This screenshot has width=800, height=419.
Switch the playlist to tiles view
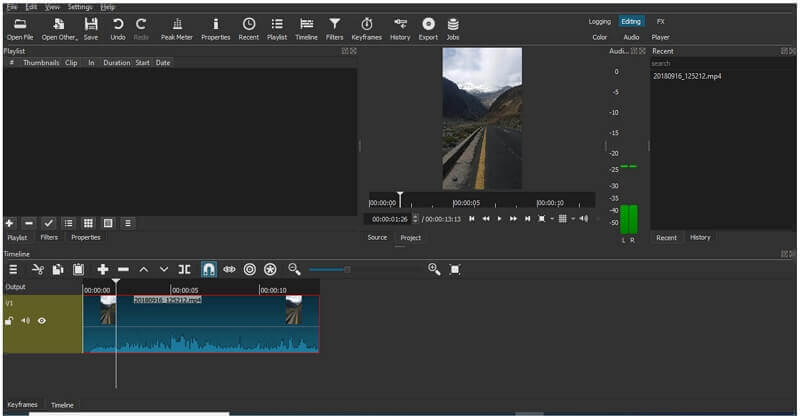coord(88,223)
